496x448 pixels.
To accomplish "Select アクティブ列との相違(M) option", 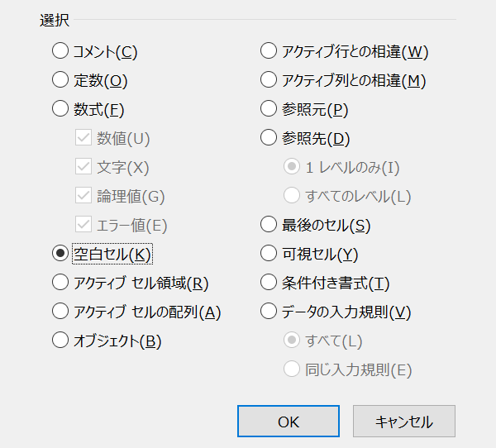I will point(269,80).
